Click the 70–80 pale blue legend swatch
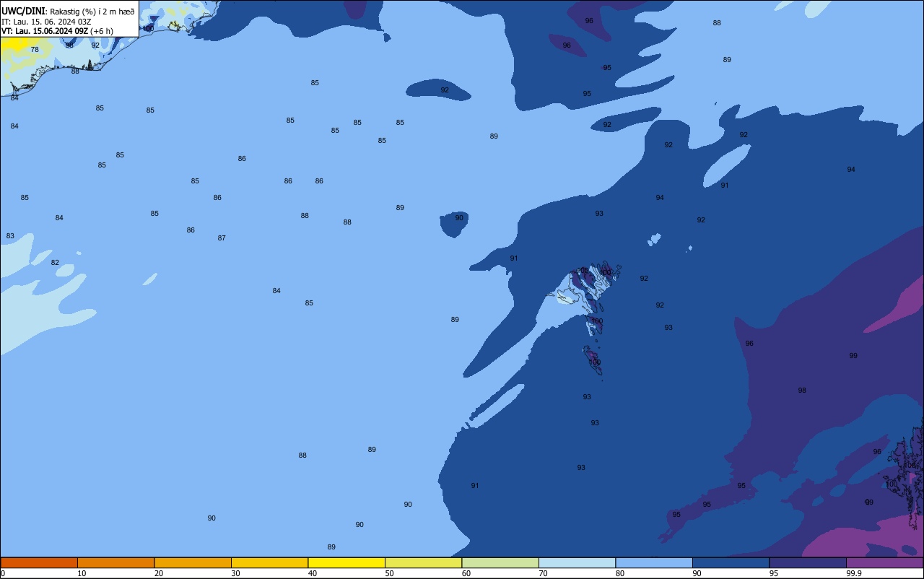924x579 pixels. 577,562
